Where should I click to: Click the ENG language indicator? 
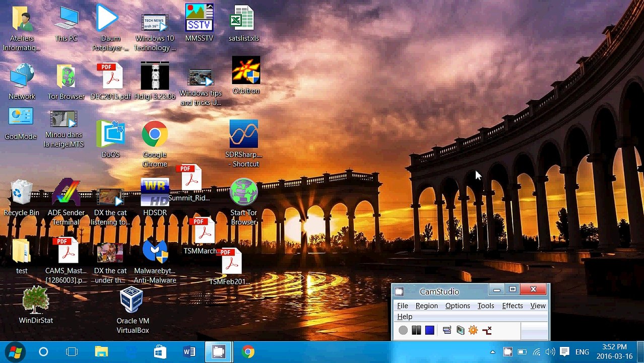[x=582, y=352]
